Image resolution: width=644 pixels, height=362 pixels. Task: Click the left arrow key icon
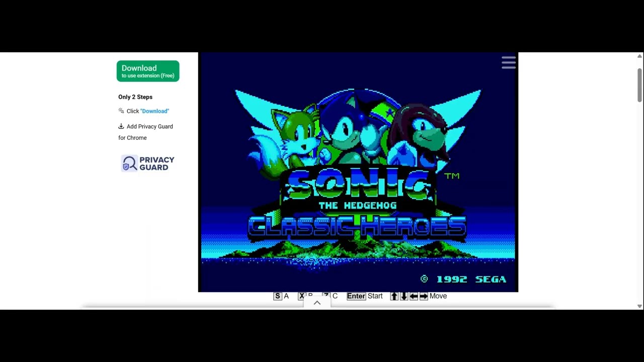[x=414, y=296]
